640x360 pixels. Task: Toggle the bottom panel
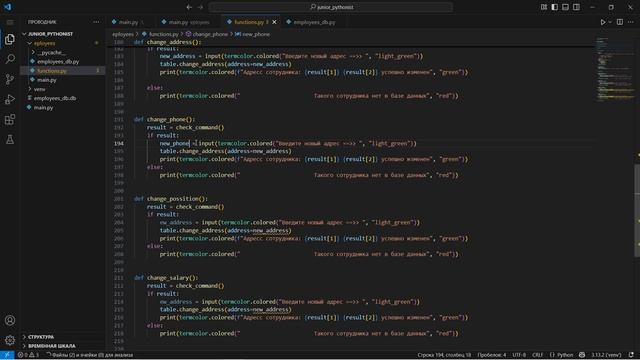tap(565, 7)
